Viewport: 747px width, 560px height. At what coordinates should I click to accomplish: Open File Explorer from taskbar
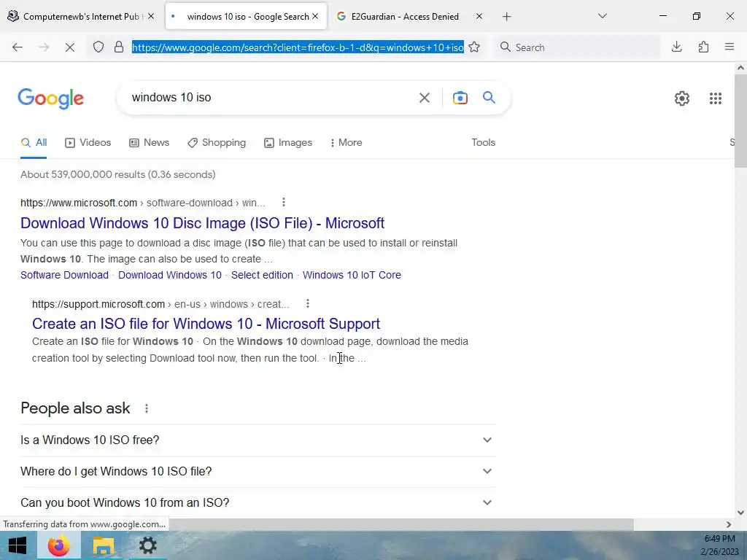click(x=103, y=545)
